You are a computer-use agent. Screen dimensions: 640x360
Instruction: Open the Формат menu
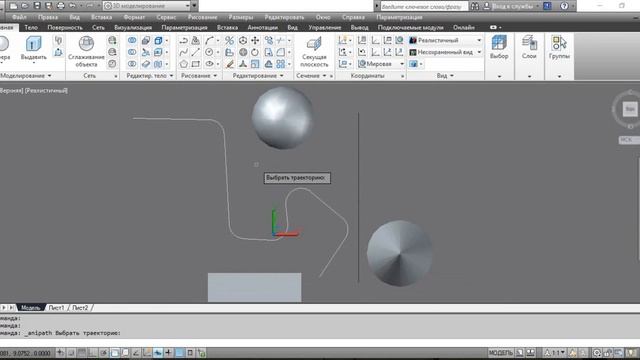(134, 17)
